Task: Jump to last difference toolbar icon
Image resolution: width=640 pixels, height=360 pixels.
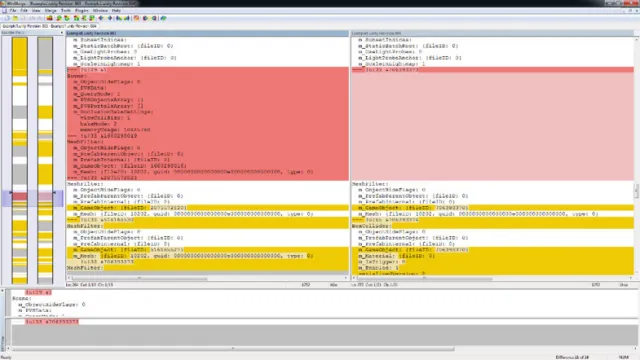Action: tap(92, 18)
